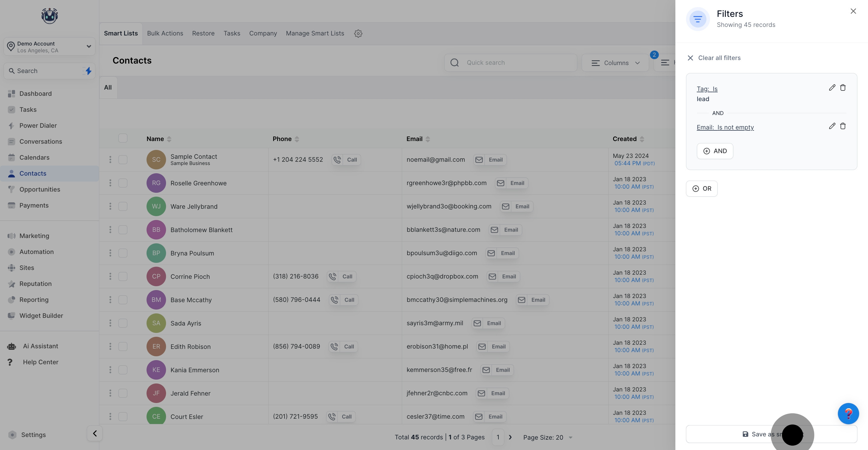Open Opportunities in the sidebar
Viewport: 868px width, 450px height.
click(40, 189)
